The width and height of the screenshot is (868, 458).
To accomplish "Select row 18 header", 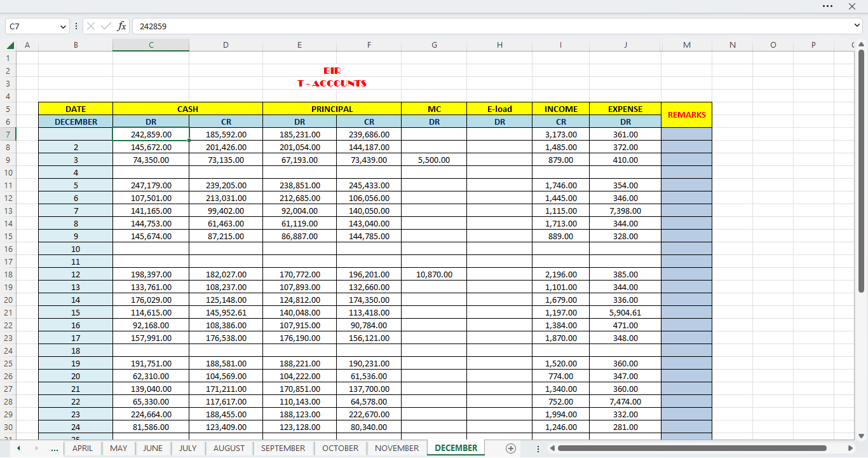I will (8, 274).
